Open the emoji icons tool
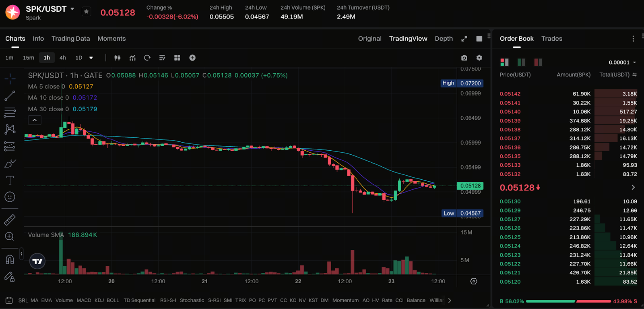This screenshot has width=644, height=309. coord(10,197)
